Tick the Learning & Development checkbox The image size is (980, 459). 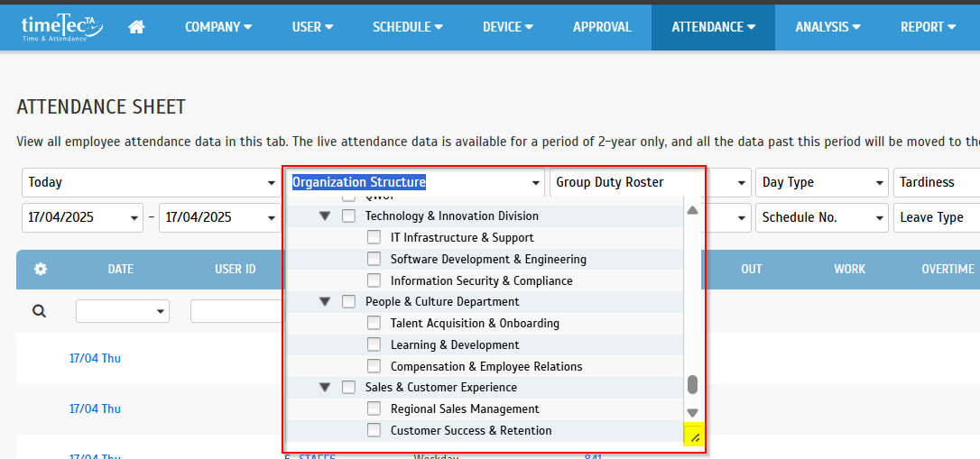coord(374,345)
